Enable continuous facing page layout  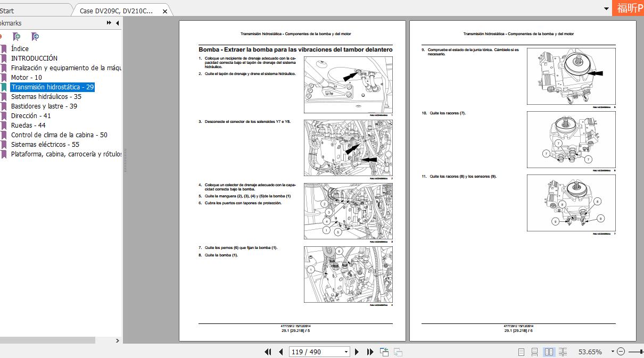point(563,352)
